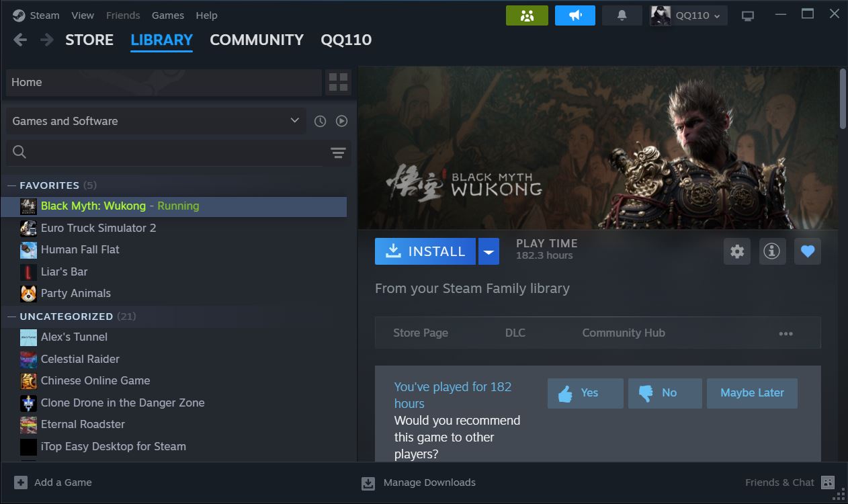
Task: Open the DLC link
Action: 515,333
